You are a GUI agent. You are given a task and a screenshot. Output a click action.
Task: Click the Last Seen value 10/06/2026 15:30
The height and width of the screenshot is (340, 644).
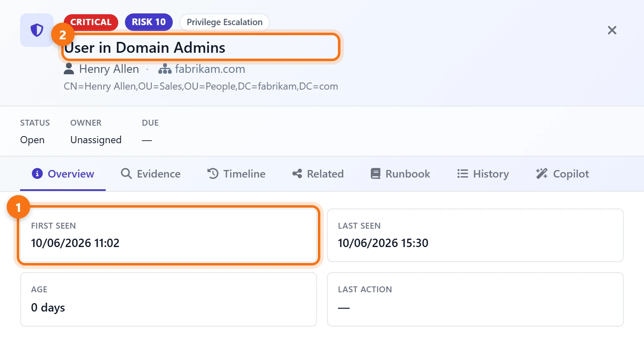coord(383,243)
